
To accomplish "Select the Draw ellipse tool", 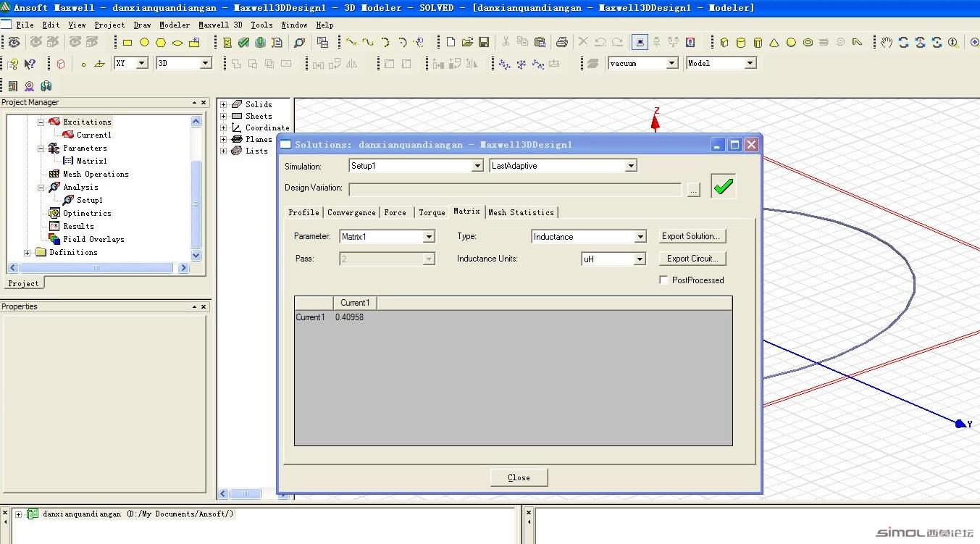I will [177, 43].
